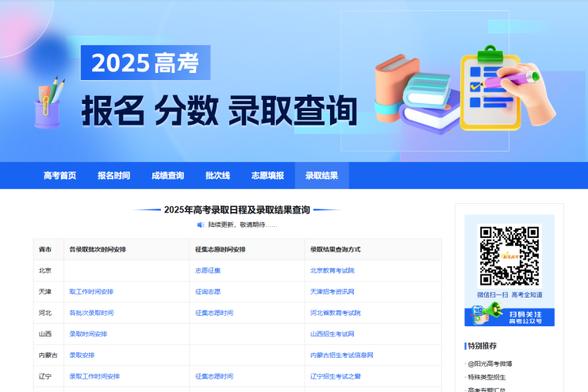588x392 pixels.
Task: Visit 山西招生考试网 link
Action: click(332, 334)
